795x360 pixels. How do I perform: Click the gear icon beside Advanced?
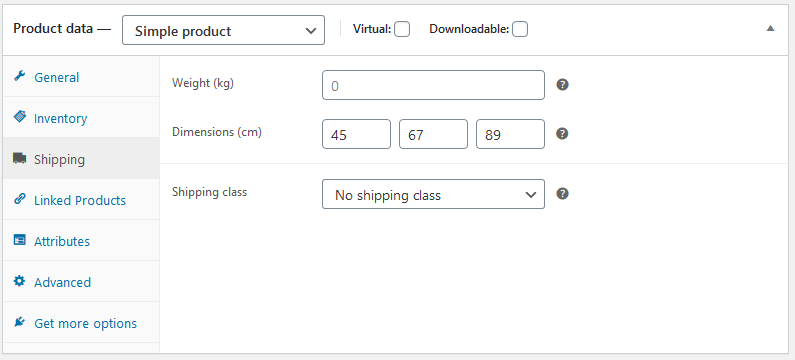[19, 281]
